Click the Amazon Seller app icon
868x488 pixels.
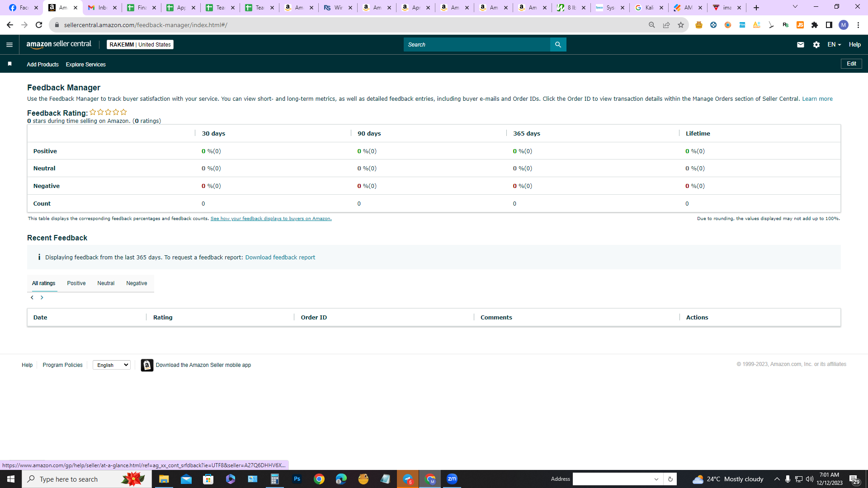click(147, 365)
